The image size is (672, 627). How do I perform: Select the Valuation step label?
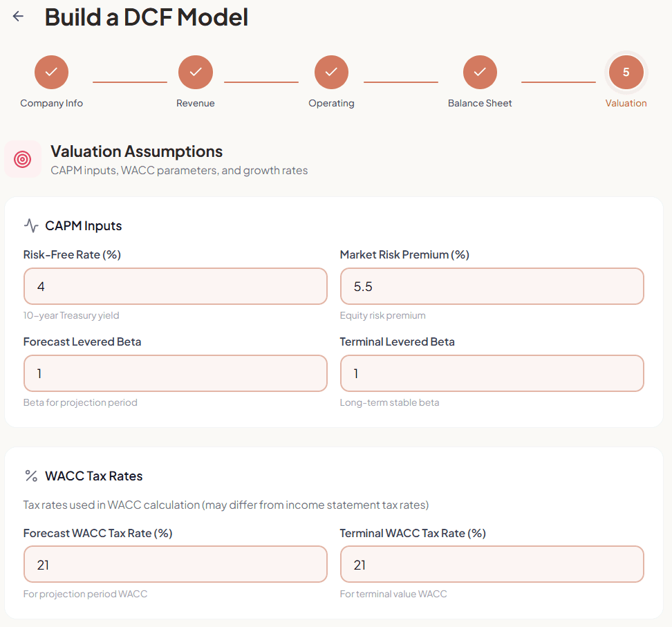(x=626, y=102)
